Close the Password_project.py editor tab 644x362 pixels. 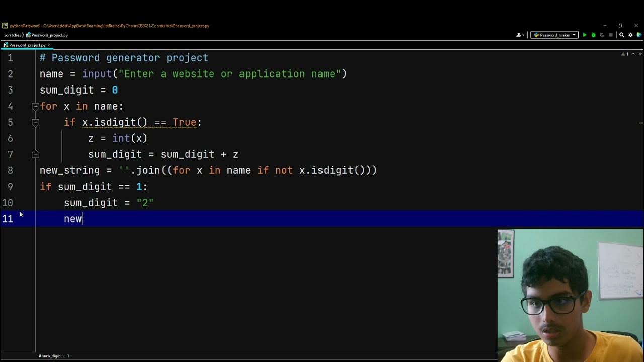(x=49, y=45)
